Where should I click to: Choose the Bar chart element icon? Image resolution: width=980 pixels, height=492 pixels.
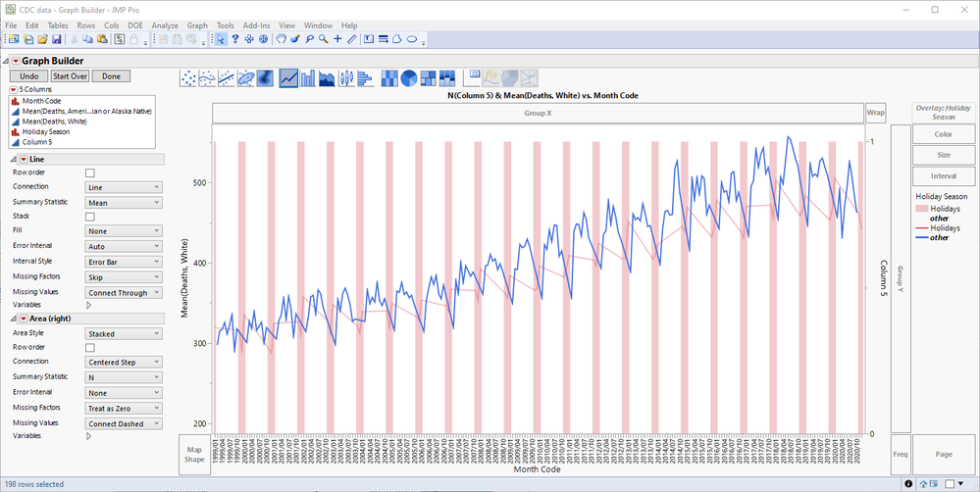(x=308, y=78)
